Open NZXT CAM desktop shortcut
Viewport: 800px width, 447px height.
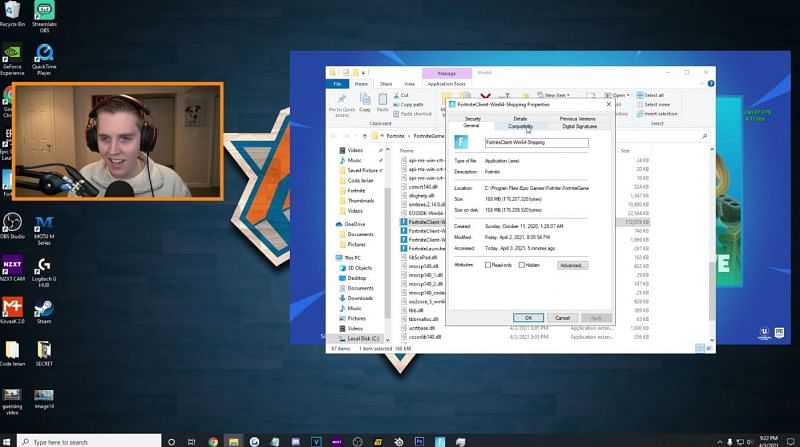(12, 268)
